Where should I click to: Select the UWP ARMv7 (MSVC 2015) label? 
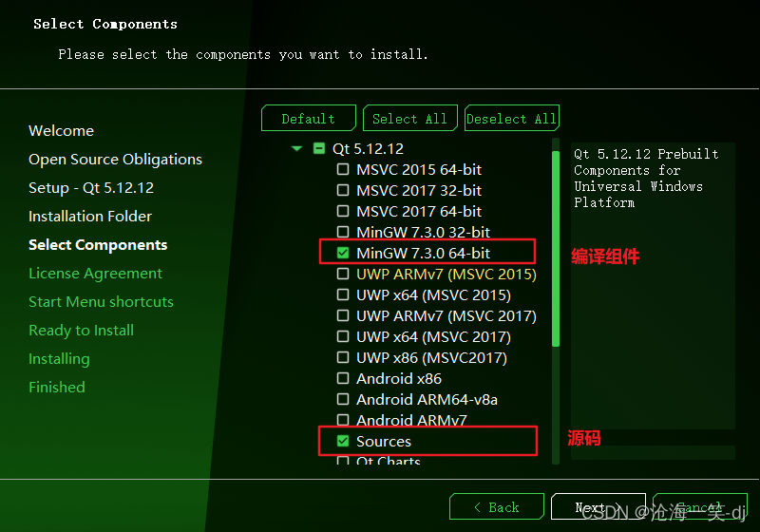[x=446, y=275]
